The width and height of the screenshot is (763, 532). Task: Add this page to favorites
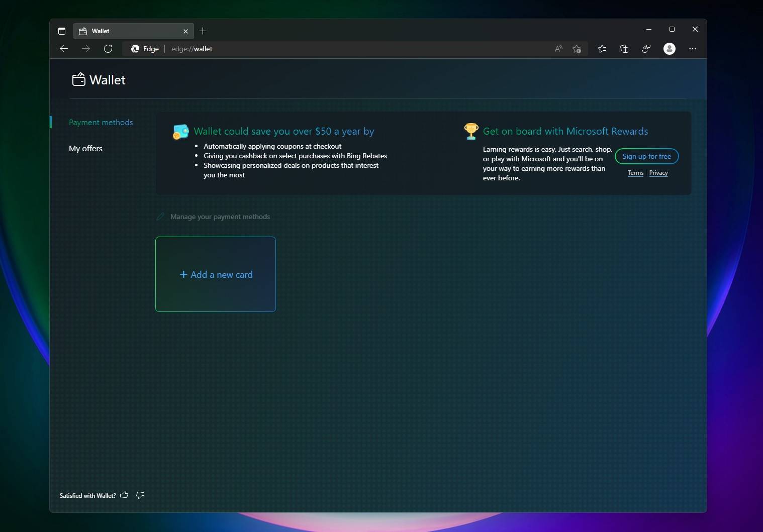click(577, 49)
